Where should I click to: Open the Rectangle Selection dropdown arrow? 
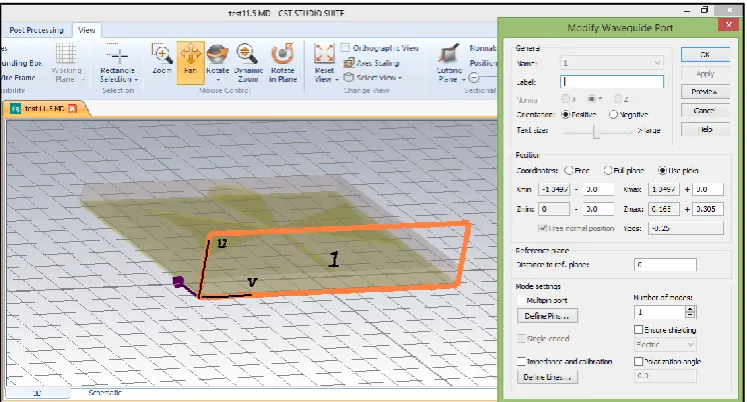(136, 80)
